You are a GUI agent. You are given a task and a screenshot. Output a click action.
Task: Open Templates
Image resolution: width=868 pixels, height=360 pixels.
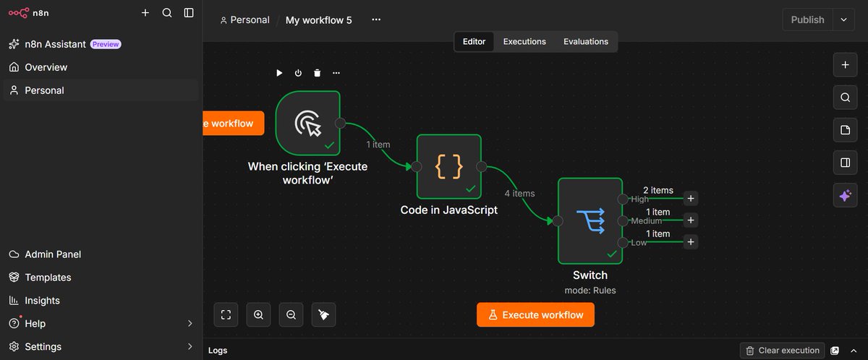(101, 278)
